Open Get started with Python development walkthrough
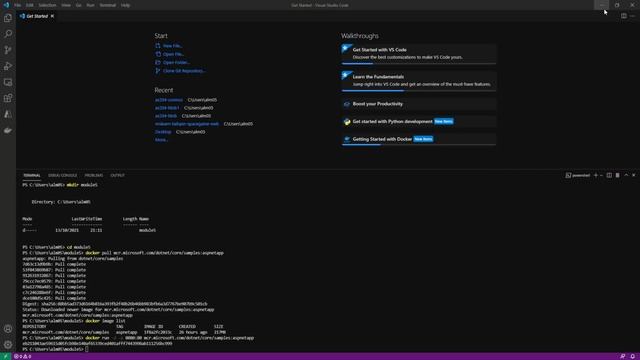Image resolution: width=640 pixels, height=360 pixels. pos(419,122)
